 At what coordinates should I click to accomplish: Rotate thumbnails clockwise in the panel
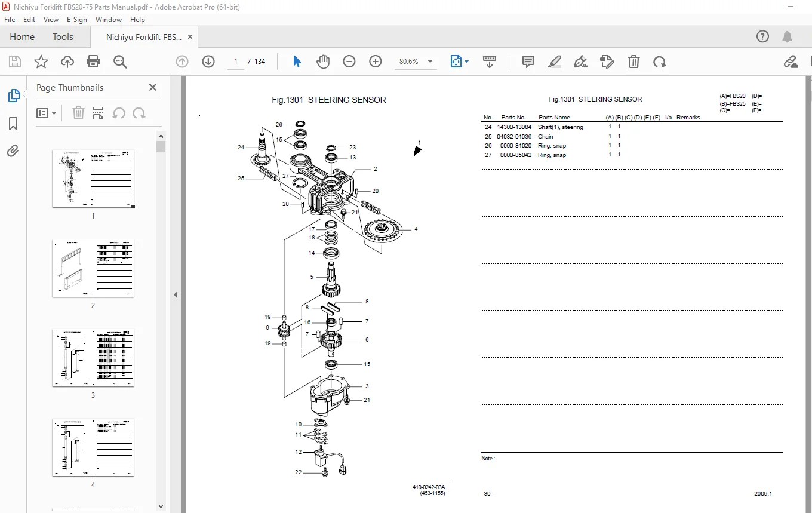click(139, 113)
